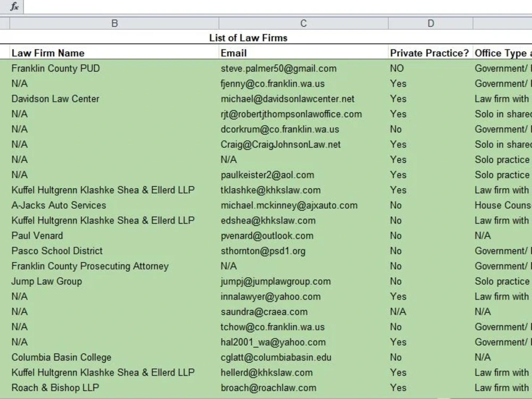
Task: Select 'NO' in the Franklin County PUD row
Action: (430, 68)
